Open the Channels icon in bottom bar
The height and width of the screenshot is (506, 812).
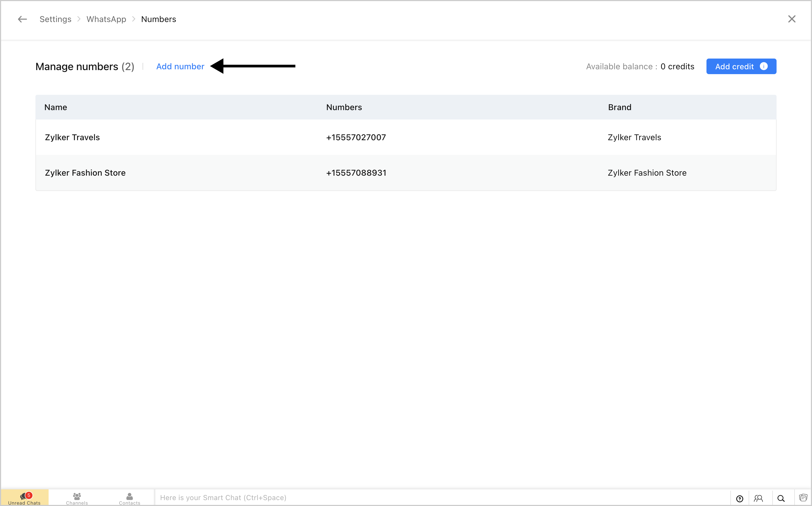point(77,498)
